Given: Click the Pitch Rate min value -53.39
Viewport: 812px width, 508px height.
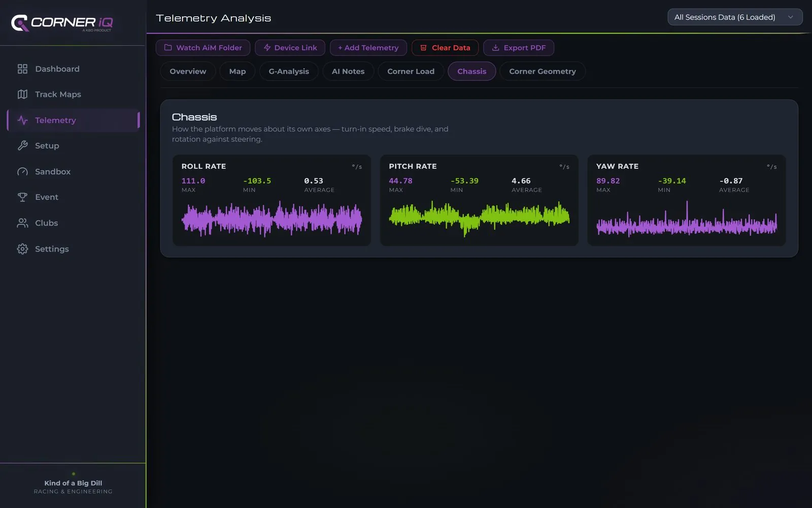Looking at the screenshot, I should 464,181.
